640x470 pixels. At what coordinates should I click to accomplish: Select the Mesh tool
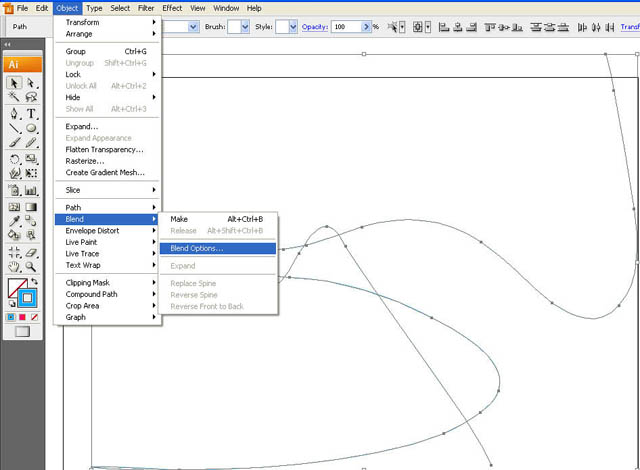14,207
